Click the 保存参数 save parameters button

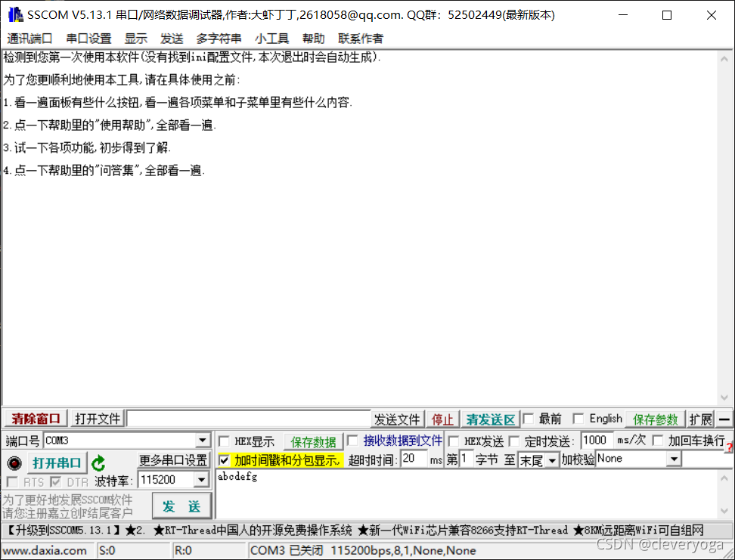click(655, 419)
